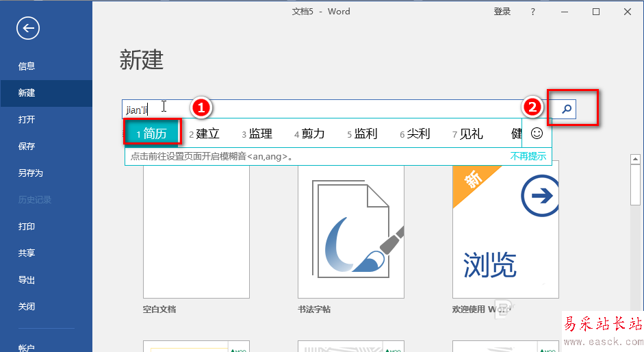Viewport: 644px width, 352px height.
Task: Pick IME candidate 1 简历
Action: 151,134
